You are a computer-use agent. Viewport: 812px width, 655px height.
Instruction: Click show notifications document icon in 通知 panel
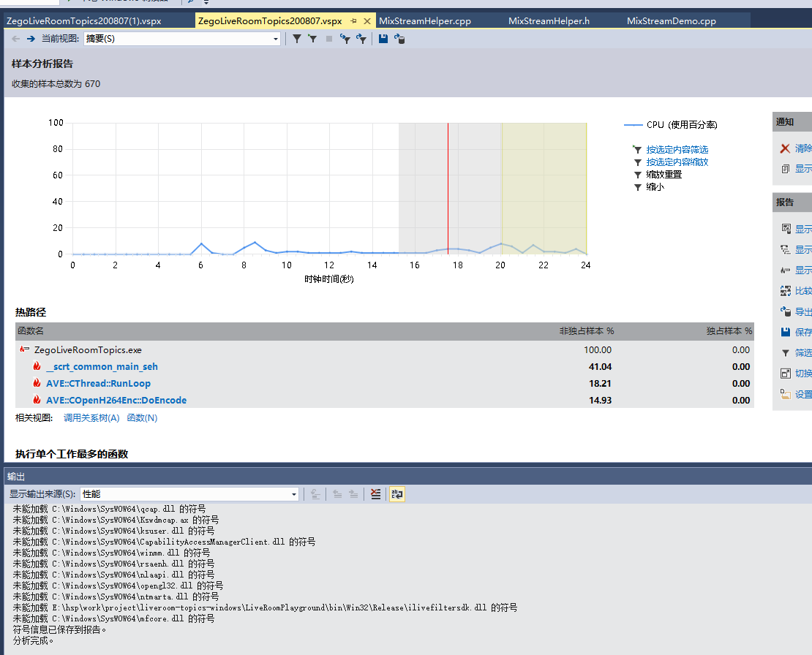tap(785, 169)
